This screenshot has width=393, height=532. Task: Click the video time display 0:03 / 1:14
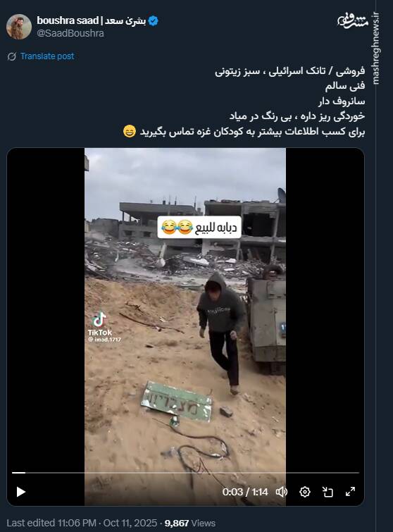[245, 492]
